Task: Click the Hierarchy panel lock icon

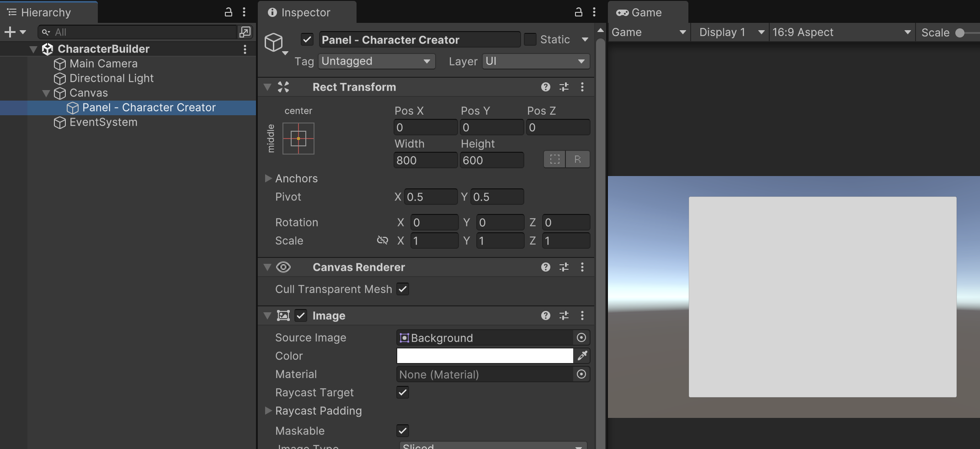Action: [228, 12]
